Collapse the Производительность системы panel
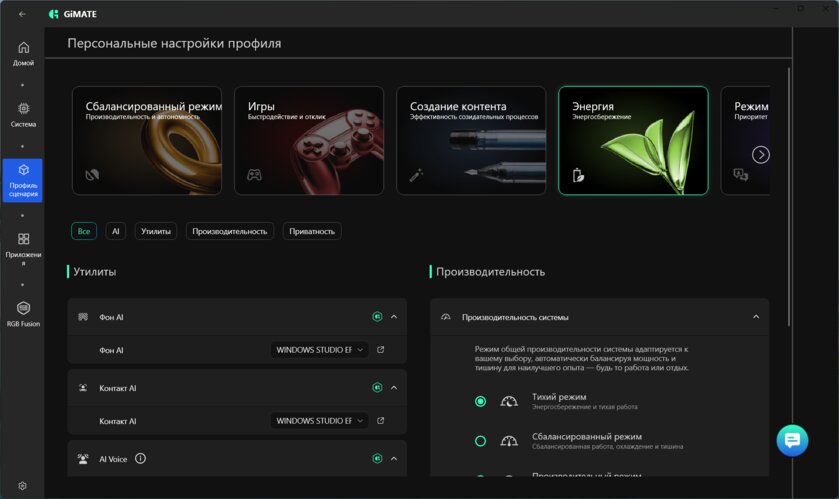The height and width of the screenshot is (499, 839). 756,317
